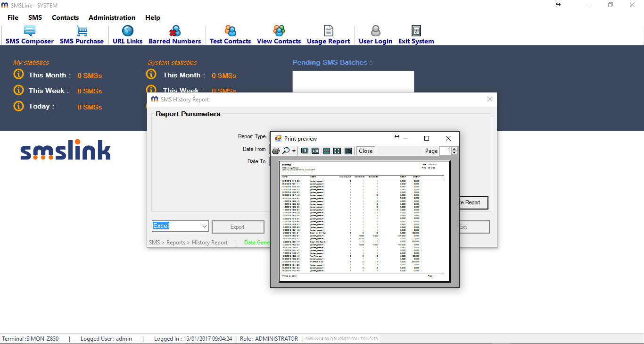Click the printer icon in Print preview
The height and width of the screenshot is (344, 644).
[x=276, y=151]
